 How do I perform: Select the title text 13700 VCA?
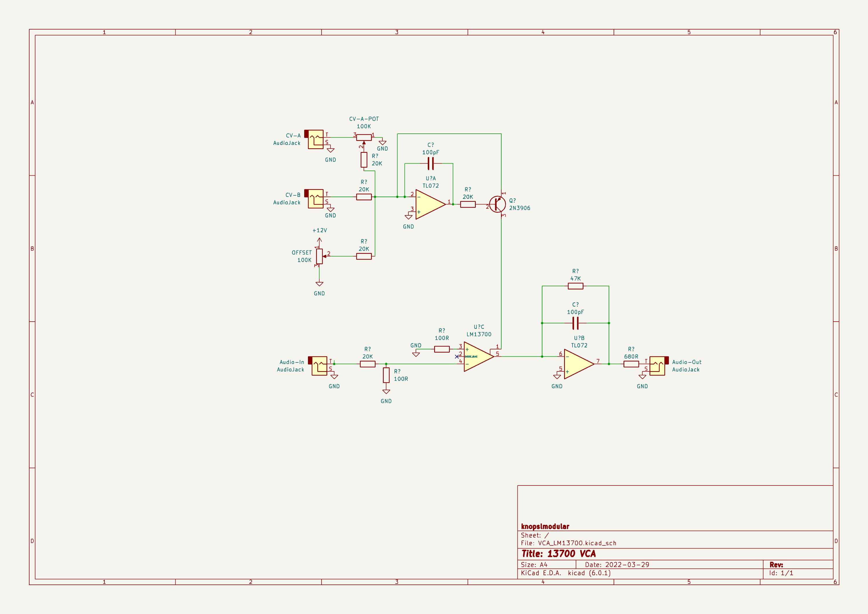coord(571,553)
